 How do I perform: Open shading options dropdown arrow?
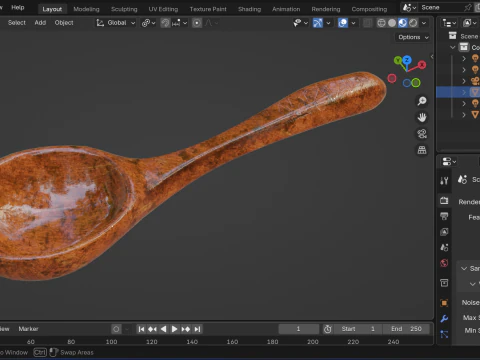424,23
